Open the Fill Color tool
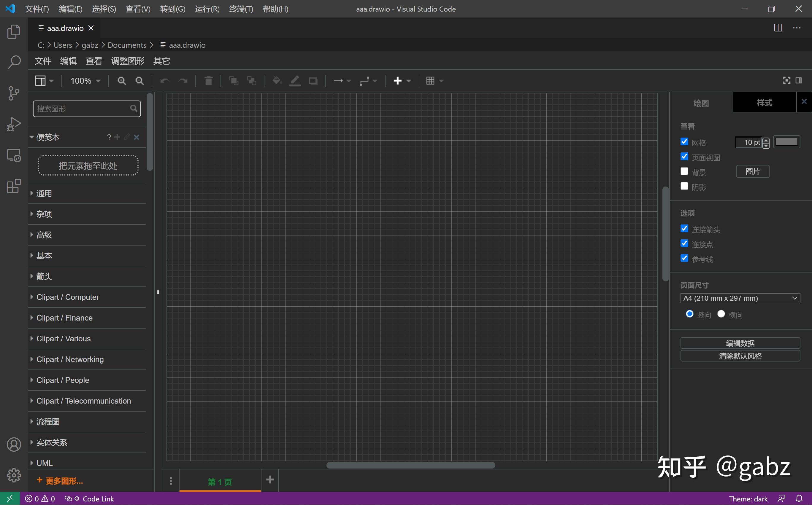 tap(277, 80)
